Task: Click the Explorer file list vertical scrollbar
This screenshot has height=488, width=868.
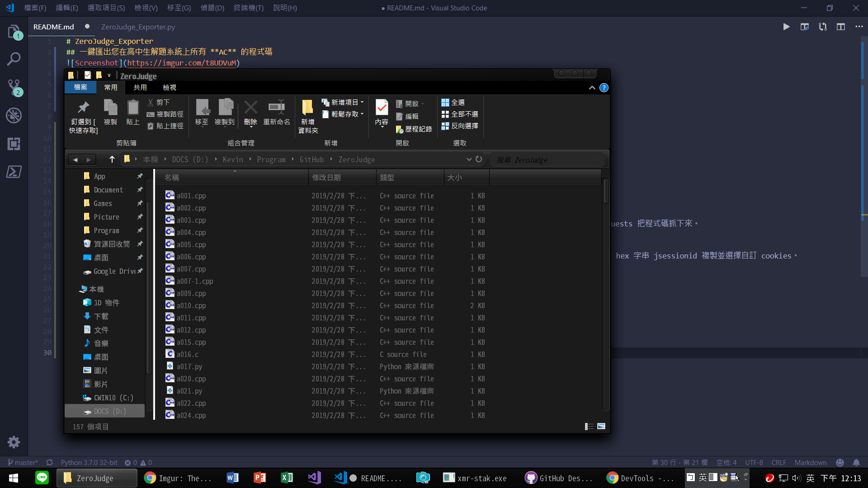Action: pyautogui.click(x=606, y=191)
